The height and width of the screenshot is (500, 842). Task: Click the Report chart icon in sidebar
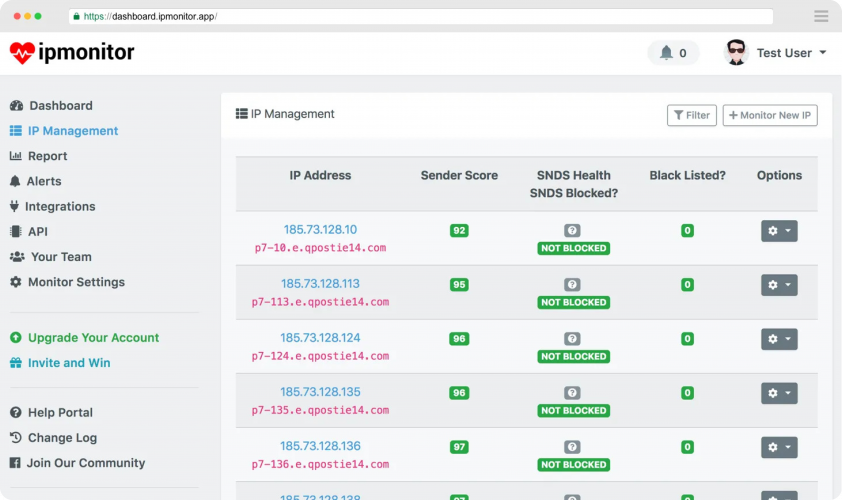(16, 156)
